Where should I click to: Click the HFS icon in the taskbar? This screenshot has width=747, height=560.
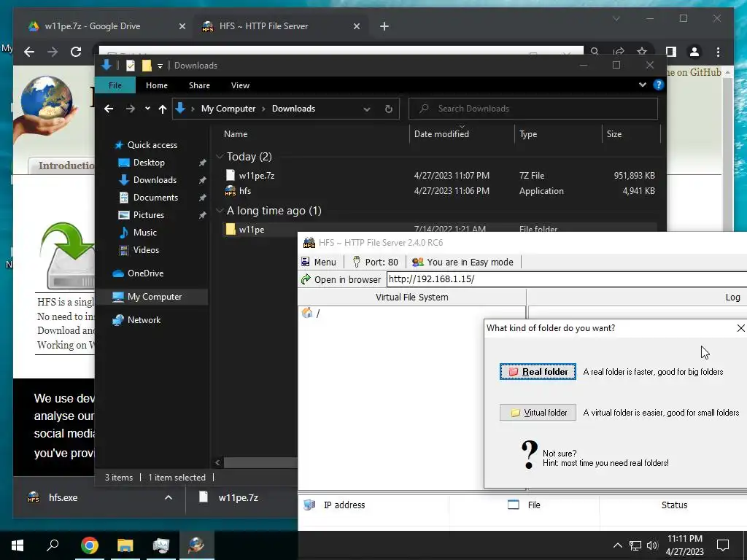tap(196, 545)
